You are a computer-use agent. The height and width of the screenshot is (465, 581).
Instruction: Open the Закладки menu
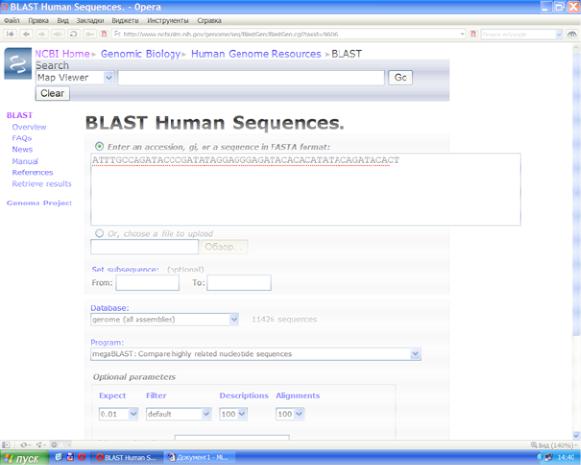[90, 20]
